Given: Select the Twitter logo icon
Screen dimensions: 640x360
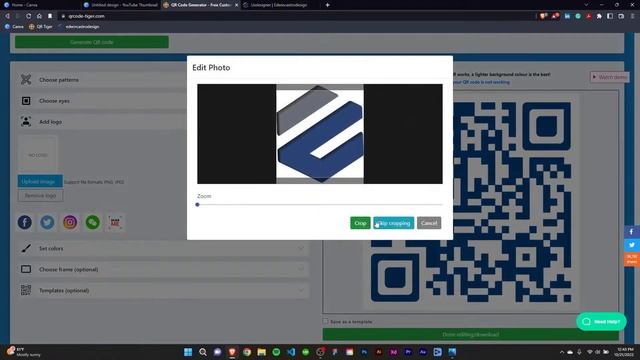Looking at the screenshot, I should click(x=47, y=222).
